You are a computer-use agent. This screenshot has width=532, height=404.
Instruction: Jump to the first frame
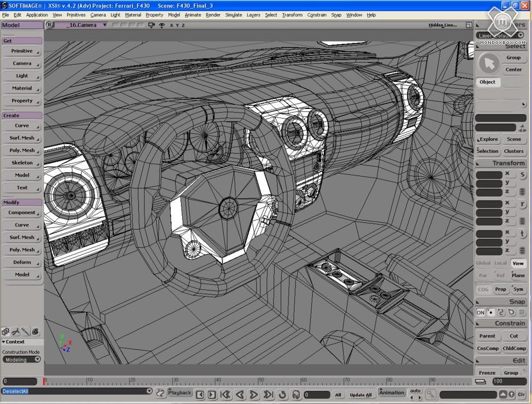[x=226, y=395]
